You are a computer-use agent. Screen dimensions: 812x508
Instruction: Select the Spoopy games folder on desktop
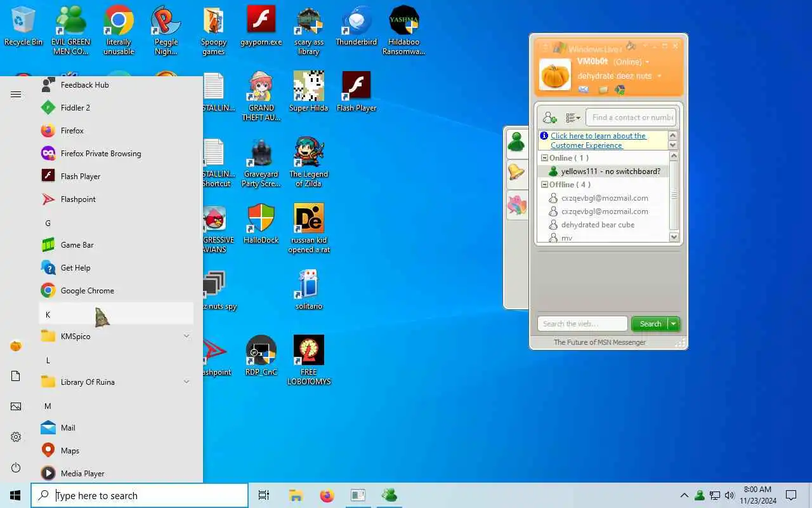pos(214,30)
